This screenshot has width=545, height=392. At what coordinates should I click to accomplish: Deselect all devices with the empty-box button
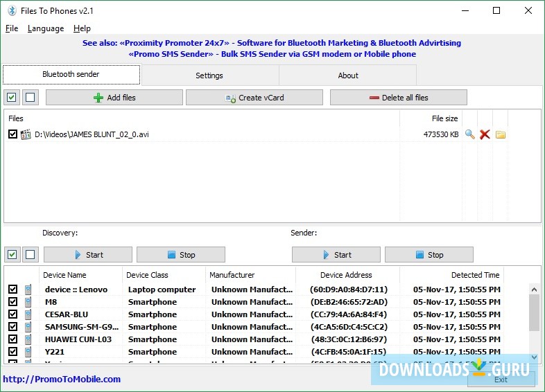tap(31, 254)
